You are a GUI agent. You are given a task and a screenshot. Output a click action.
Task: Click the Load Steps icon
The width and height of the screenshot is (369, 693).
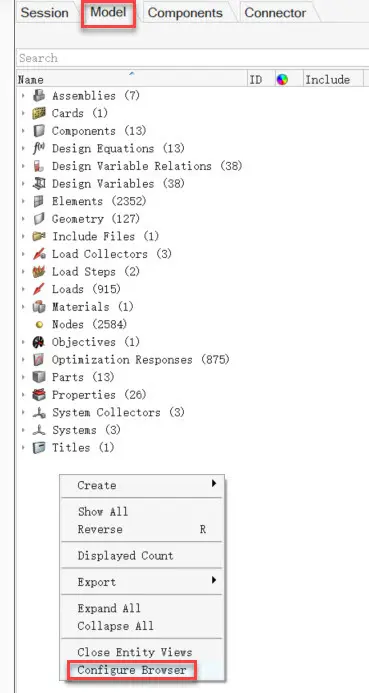[39, 272]
